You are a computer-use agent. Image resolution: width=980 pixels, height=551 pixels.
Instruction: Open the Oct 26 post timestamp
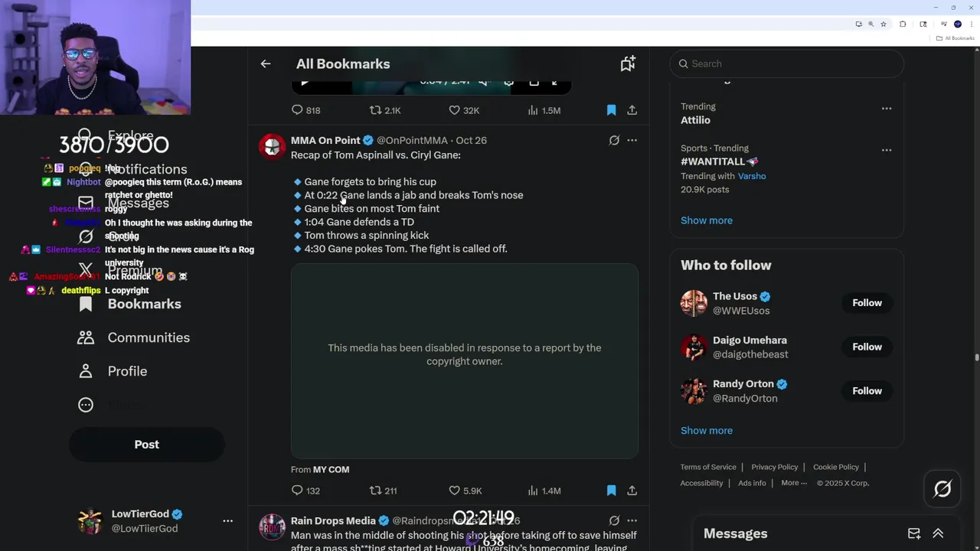[471, 140]
